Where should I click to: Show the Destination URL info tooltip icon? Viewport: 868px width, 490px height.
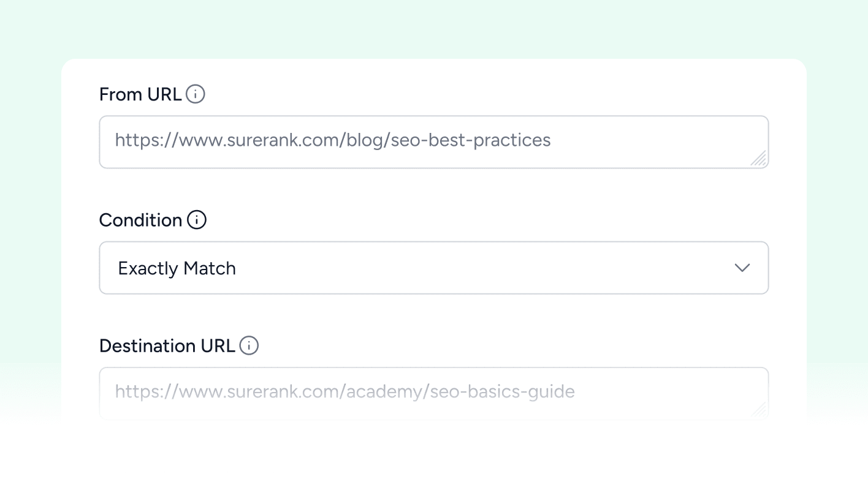(x=248, y=345)
